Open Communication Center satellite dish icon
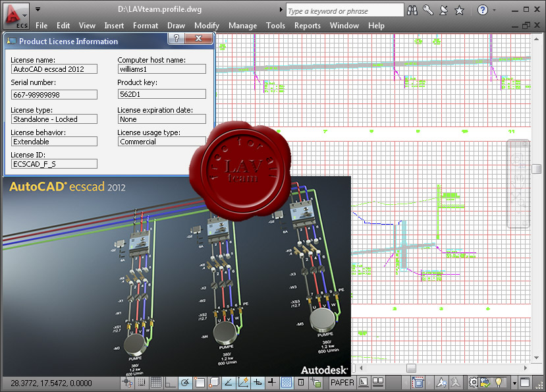 444,11
